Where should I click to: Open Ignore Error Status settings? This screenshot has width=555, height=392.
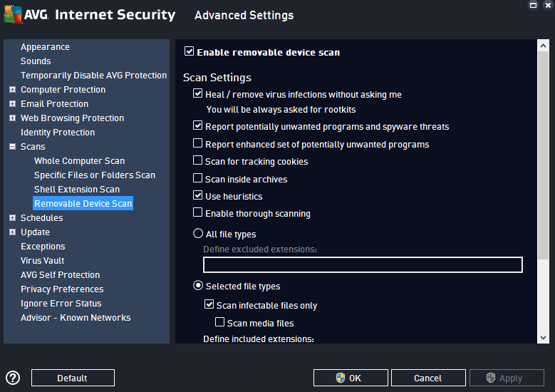(x=61, y=303)
